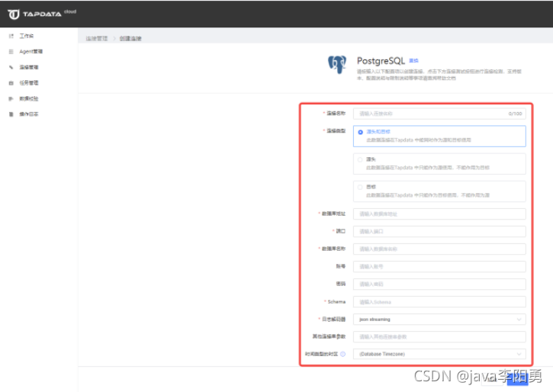Viewport: 553px width, 392px height.
Task: Click the blue link next to PostgreSQL title
Action: pyautogui.click(x=413, y=61)
